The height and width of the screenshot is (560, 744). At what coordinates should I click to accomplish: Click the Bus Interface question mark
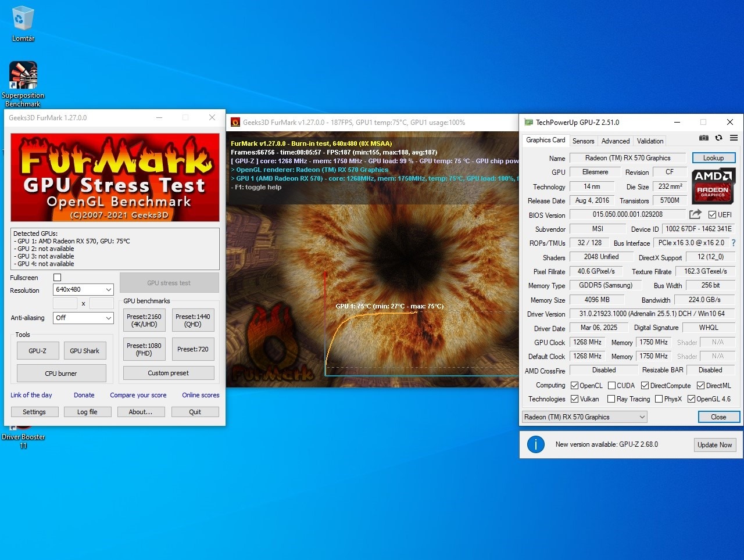click(734, 243)
